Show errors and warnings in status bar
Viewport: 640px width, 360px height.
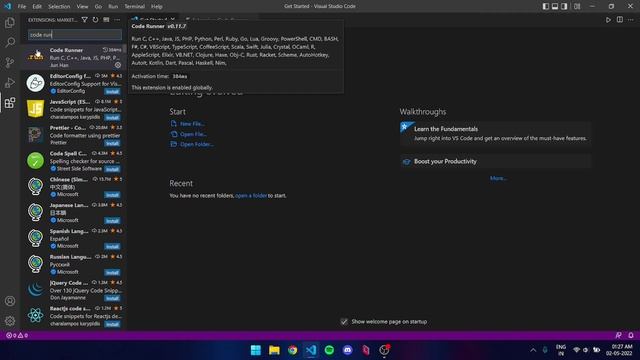coord(17,335)
